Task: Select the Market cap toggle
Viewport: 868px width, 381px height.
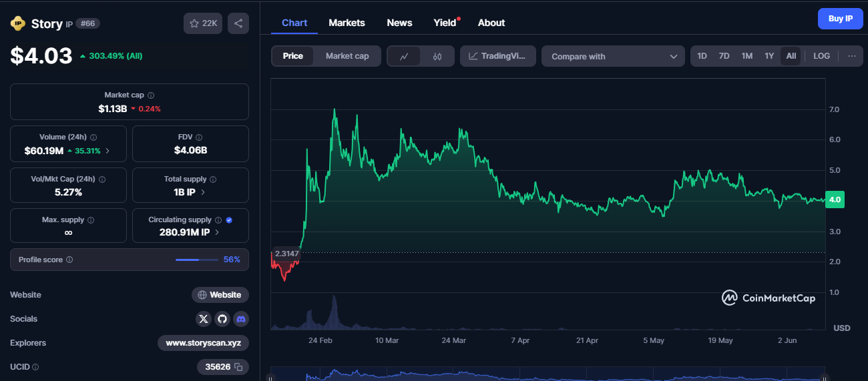Action: pos(347,56)
